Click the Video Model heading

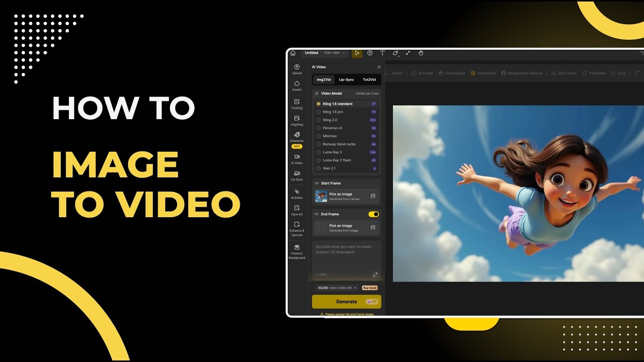coord(332,94)
